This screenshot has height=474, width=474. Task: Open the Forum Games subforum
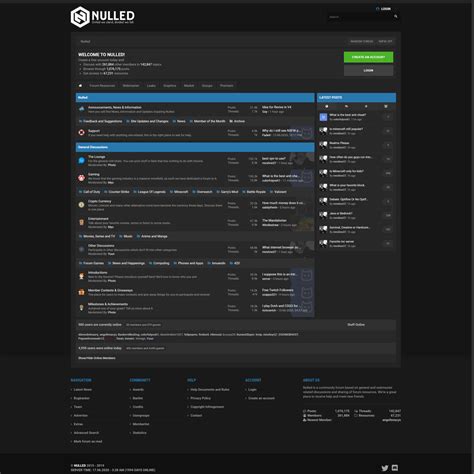click(x=93, y=263)
